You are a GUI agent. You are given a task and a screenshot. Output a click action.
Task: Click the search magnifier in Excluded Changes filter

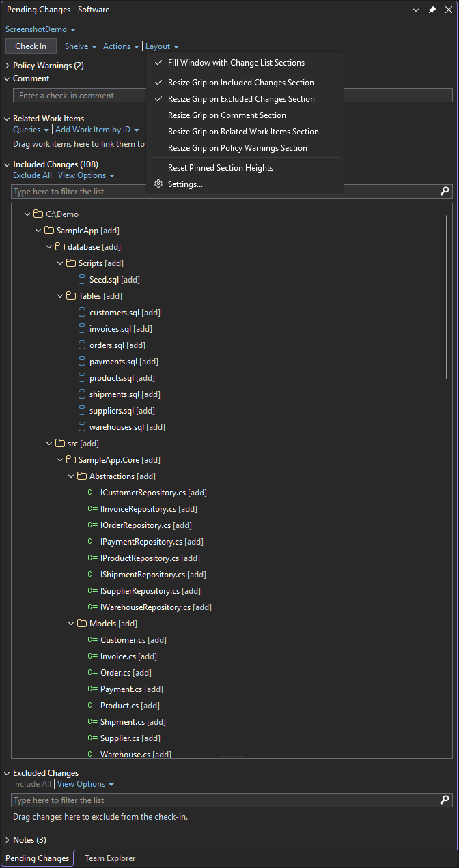(445, 800)
